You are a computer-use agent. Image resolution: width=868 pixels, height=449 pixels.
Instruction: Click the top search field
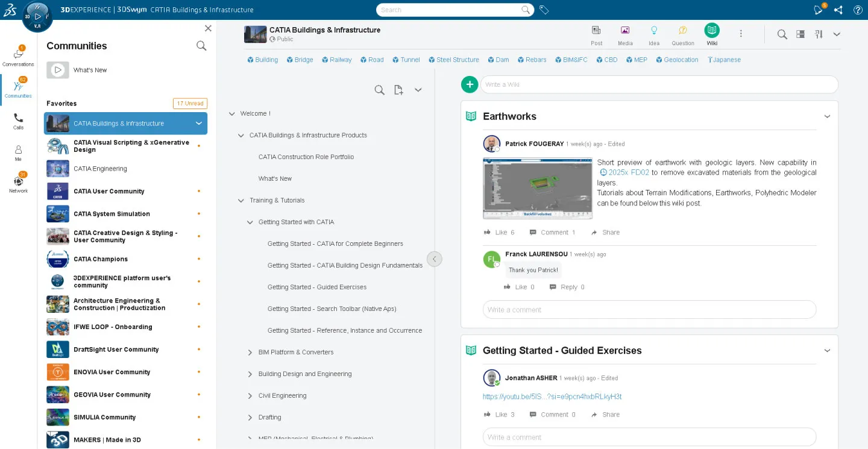coord(455,10)
